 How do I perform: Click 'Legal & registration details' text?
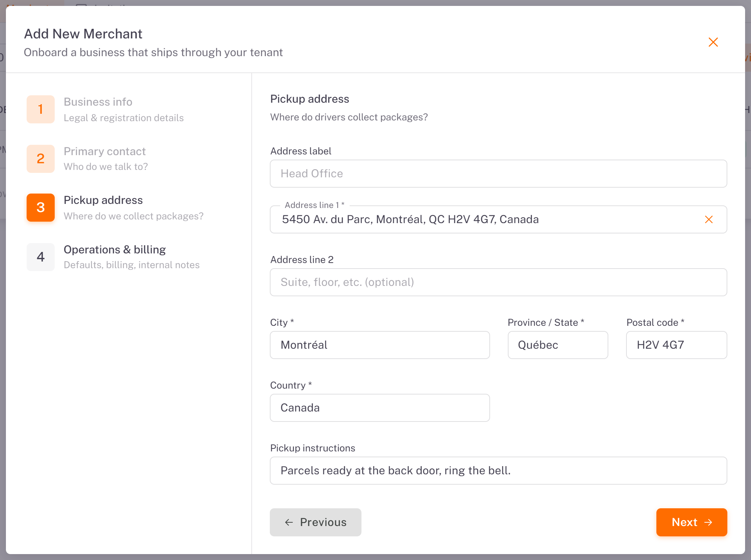[123, 118]
